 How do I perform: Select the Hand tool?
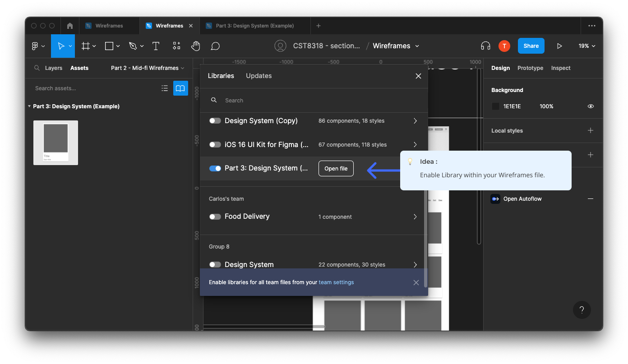coord(195,46)
